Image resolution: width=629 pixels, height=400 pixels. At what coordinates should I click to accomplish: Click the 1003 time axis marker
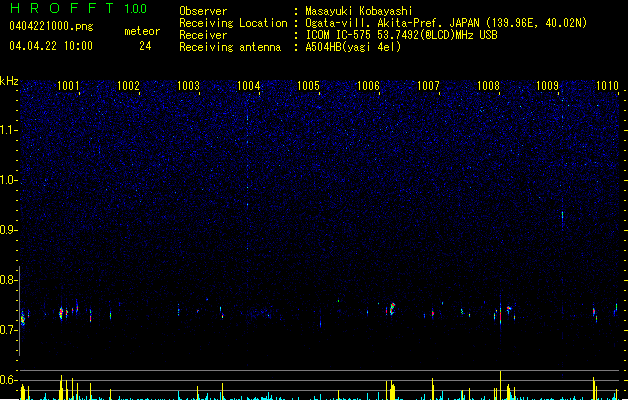pos(188,86)
